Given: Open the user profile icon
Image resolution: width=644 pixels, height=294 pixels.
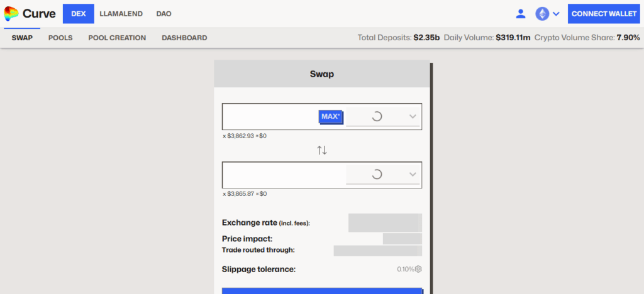Looking at the screenshot, I should tap(521, 14).
